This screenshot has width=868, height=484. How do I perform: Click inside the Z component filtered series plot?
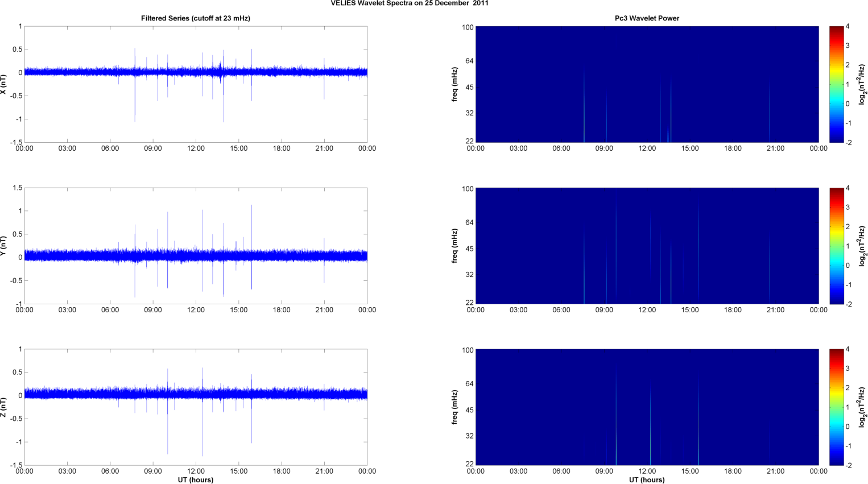[x=196, y=407]
